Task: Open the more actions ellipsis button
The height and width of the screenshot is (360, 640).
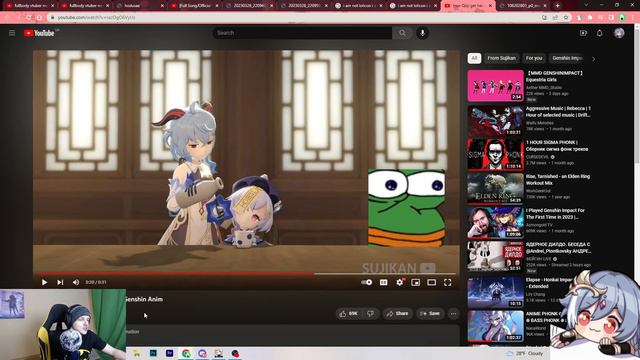Action: click(x=453, y=313)
